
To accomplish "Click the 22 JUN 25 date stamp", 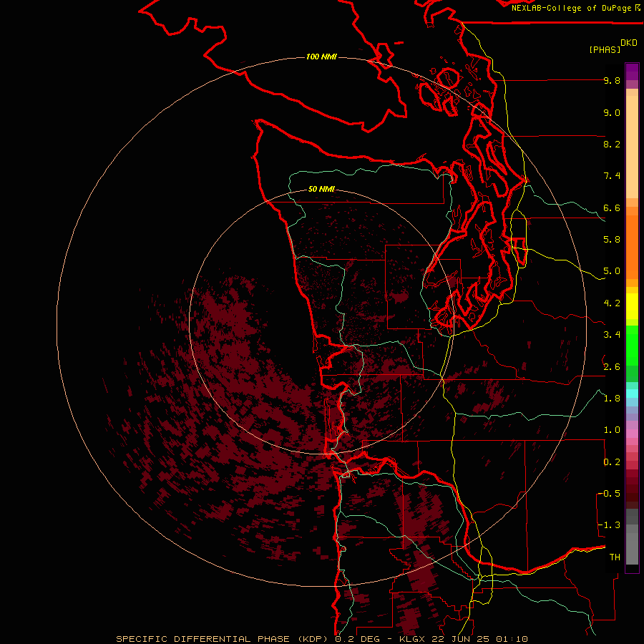I will [462, 639].
